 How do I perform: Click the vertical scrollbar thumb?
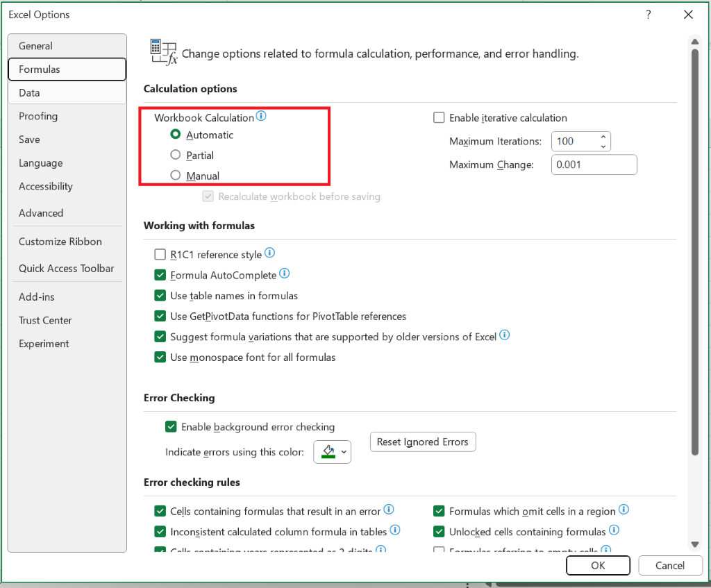[x=694, y=252]
